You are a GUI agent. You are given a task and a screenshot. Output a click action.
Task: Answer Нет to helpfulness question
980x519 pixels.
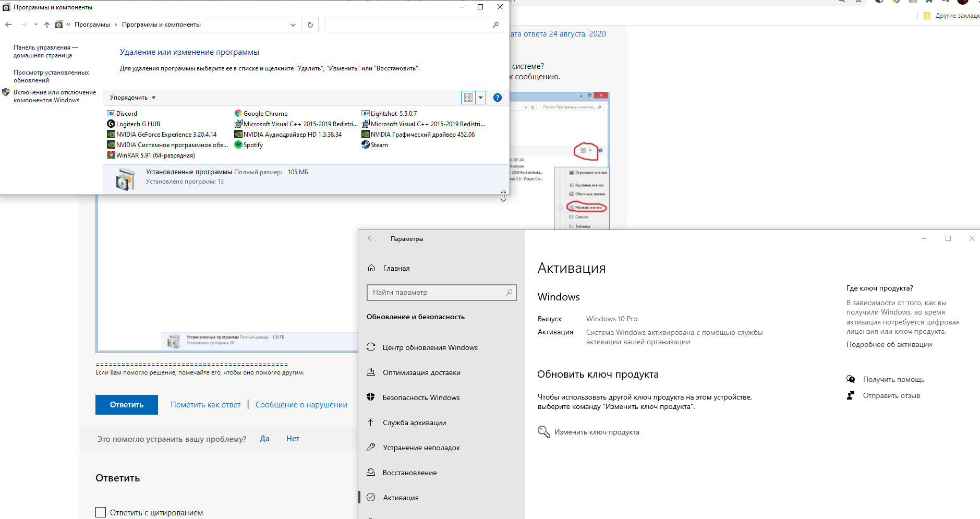coord(293,439)
